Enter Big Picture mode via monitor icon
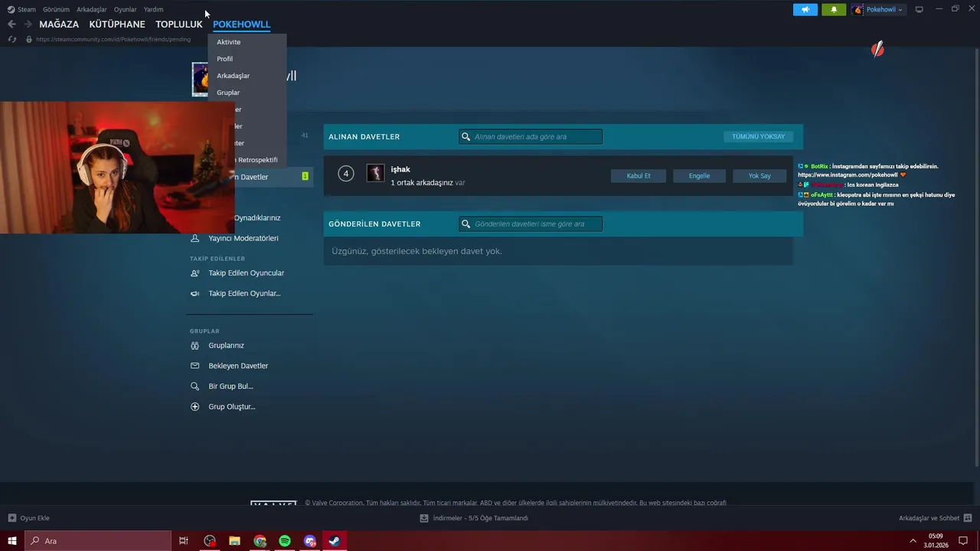 (920, 9)
